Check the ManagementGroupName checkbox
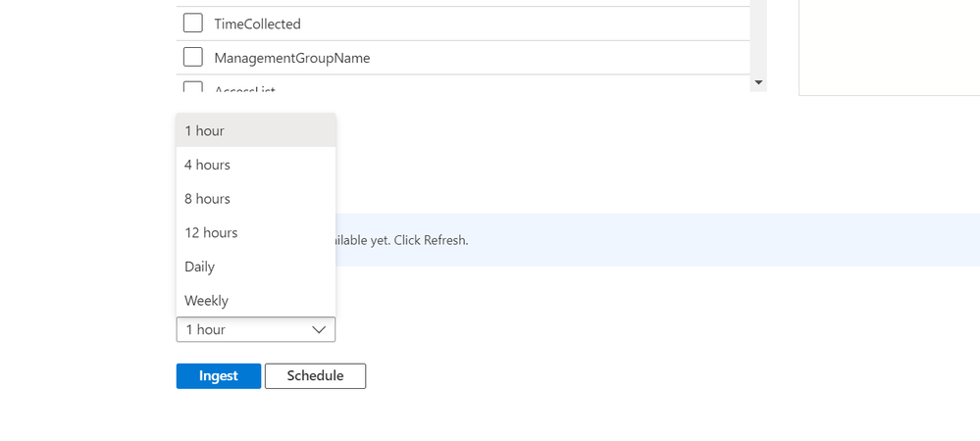 tap(192, 57)
